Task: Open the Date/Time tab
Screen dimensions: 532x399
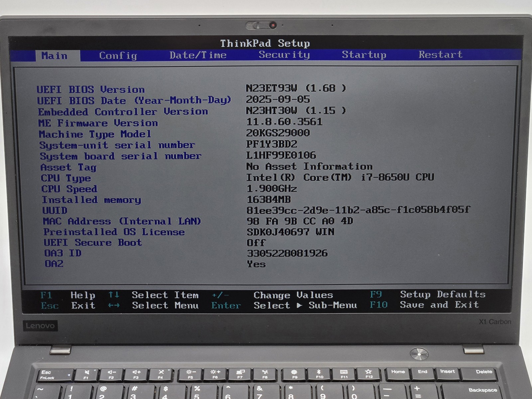Action: point(198,55)
